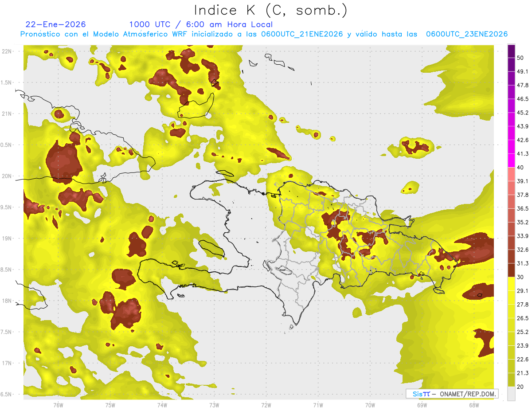Pick the dark brown colorbar segment between 30 and 31.3
532x411 pixels.
511,270
